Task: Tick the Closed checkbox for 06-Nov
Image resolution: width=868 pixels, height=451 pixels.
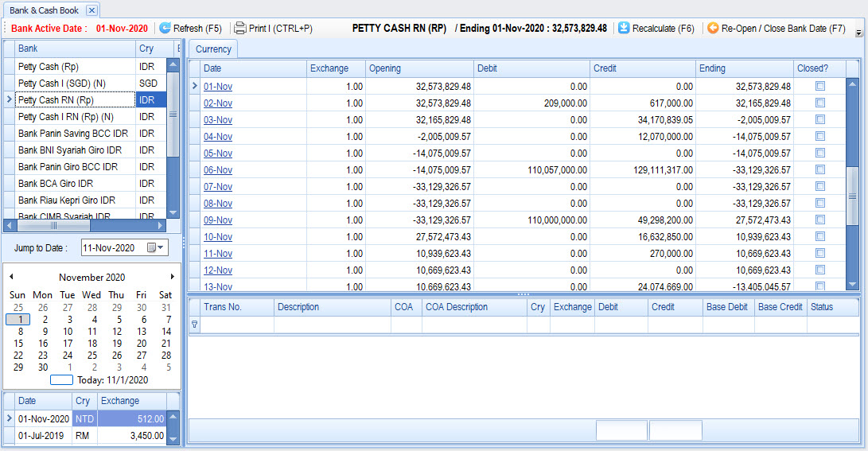Action: (820, 169)
